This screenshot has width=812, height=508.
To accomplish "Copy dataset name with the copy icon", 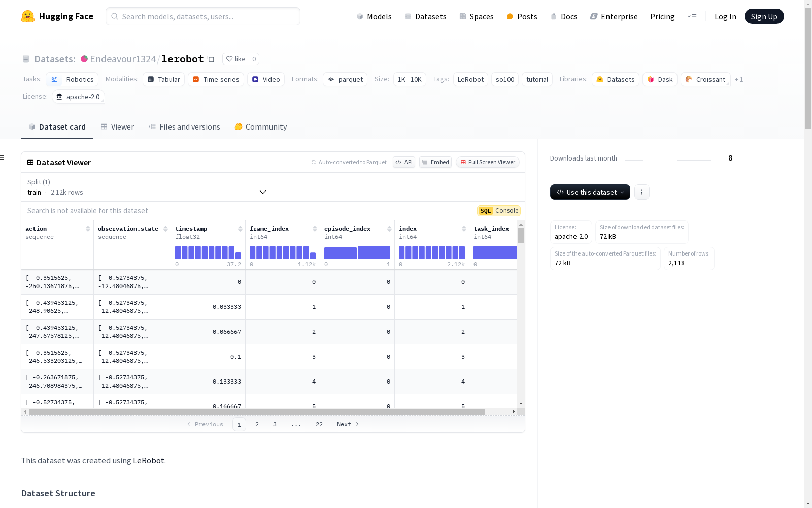I will click(x=211, y=59).
